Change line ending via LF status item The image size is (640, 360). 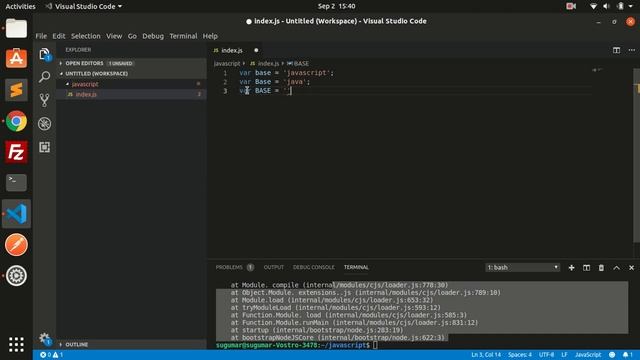click(564, 355)
